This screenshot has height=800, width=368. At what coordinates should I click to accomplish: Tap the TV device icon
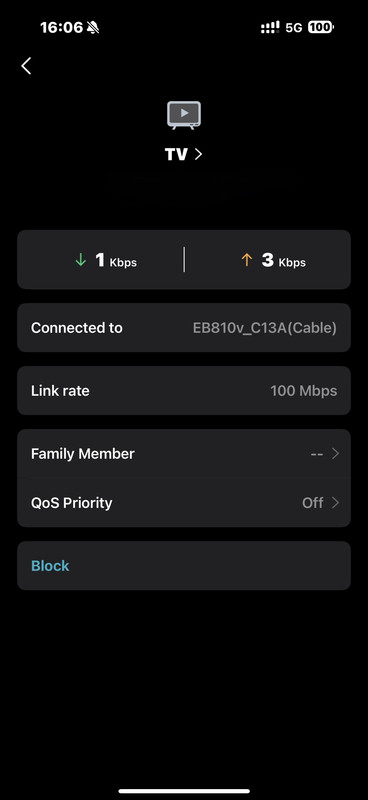point(184,115)
